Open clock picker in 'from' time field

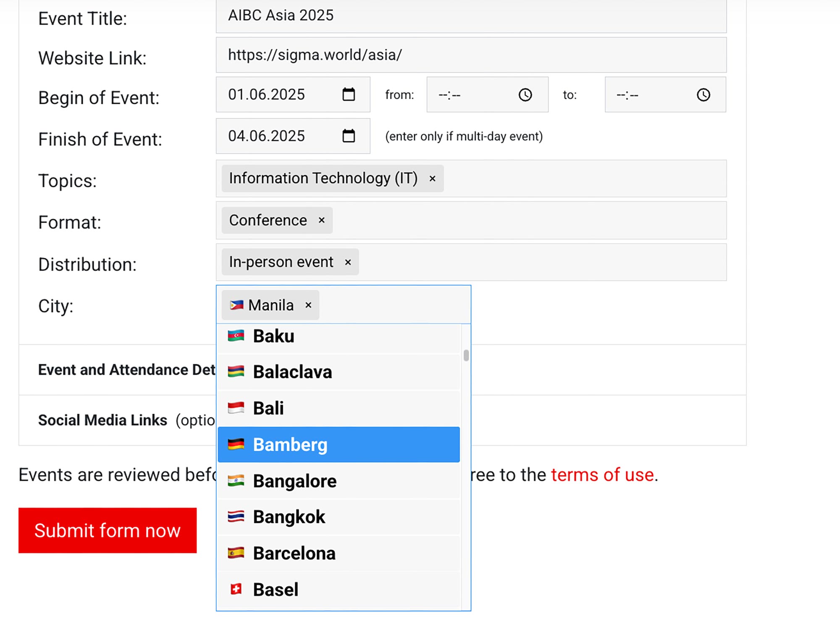pos(525,95)
